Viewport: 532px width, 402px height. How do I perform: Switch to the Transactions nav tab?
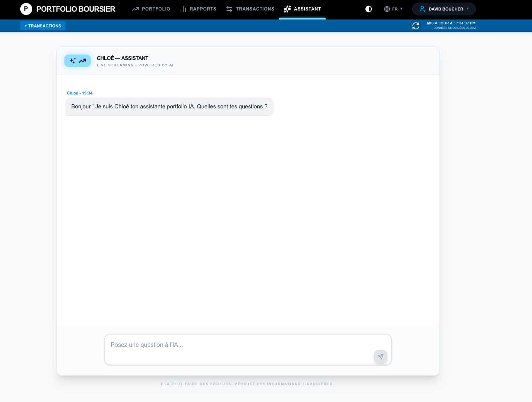[250, 9]
